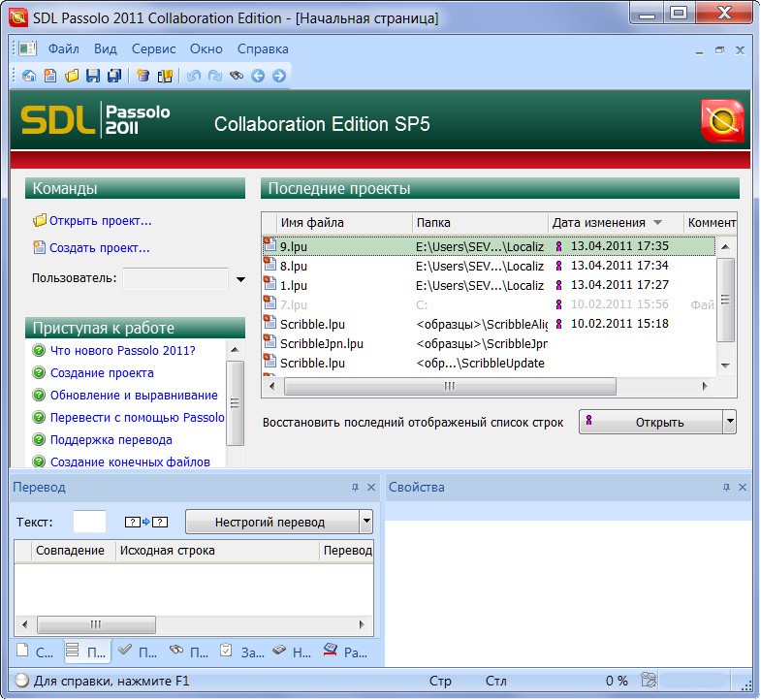Click the Пользователь input field
This screenshot has height=700, width=761.
coord(175,279)
